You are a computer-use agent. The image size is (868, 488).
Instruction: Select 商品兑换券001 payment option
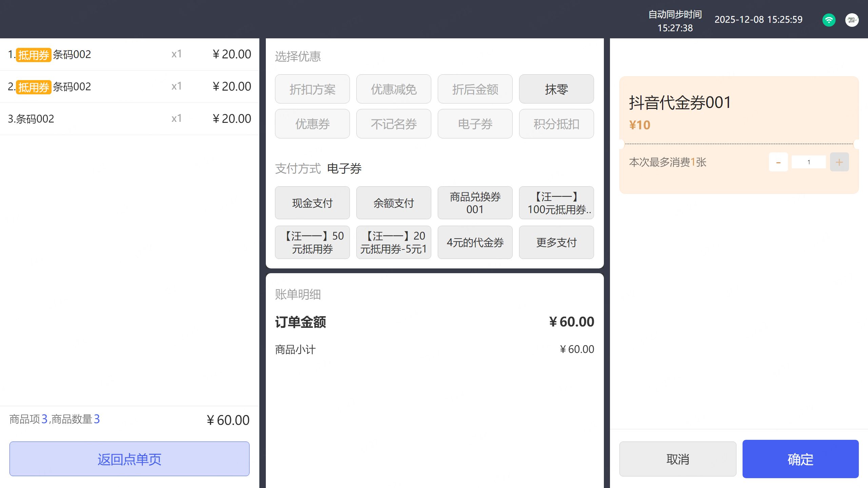tap(475, 203)
